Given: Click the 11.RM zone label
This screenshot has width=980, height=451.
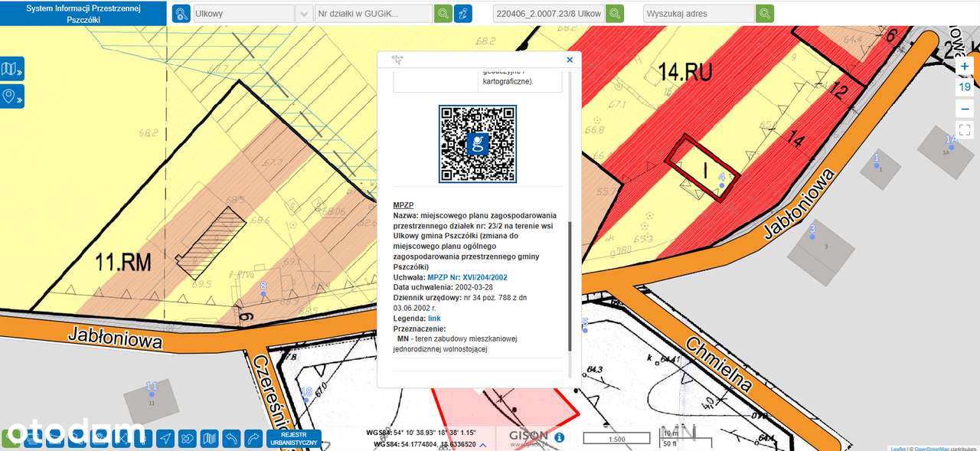Looking at the screenshot, I should coord(123,263).
